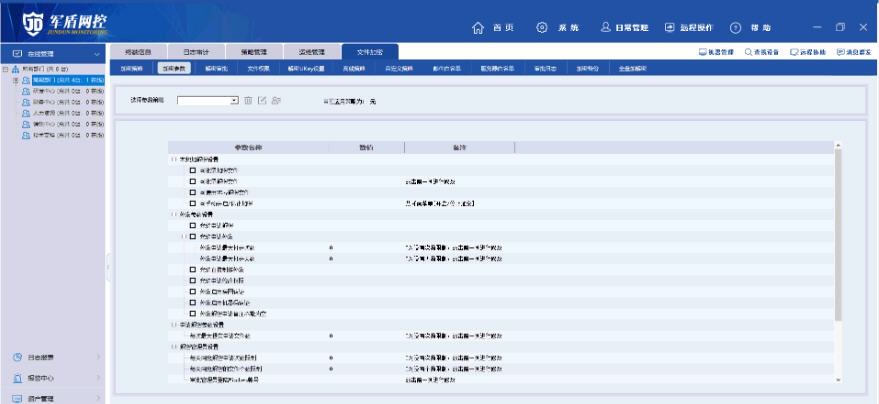Open 报警中心 in the left sidebar
Screen dimensions: 879x404
(40, 378)
